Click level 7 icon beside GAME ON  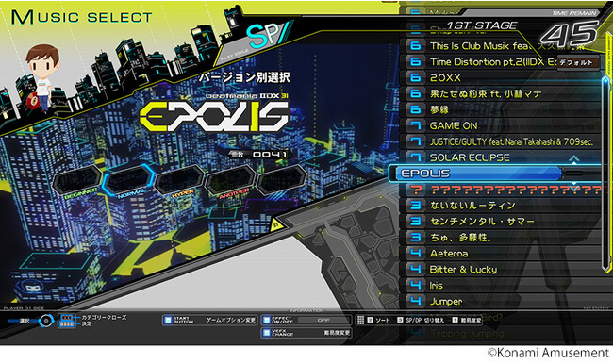click(416, 125)
